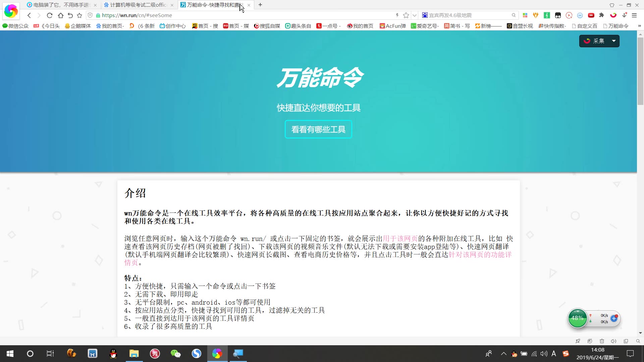Viewport: 644px width, 362px height.
Task: Click the puzzle-piece extension icon
Action: pos(602,15)
